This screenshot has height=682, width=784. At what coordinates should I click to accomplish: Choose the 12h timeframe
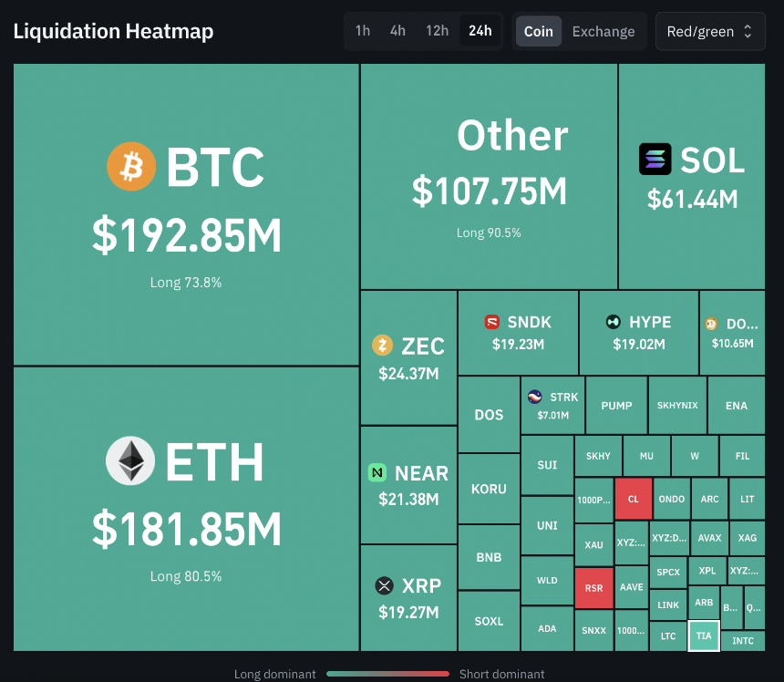pyautogui.click(x=437, y=31)
